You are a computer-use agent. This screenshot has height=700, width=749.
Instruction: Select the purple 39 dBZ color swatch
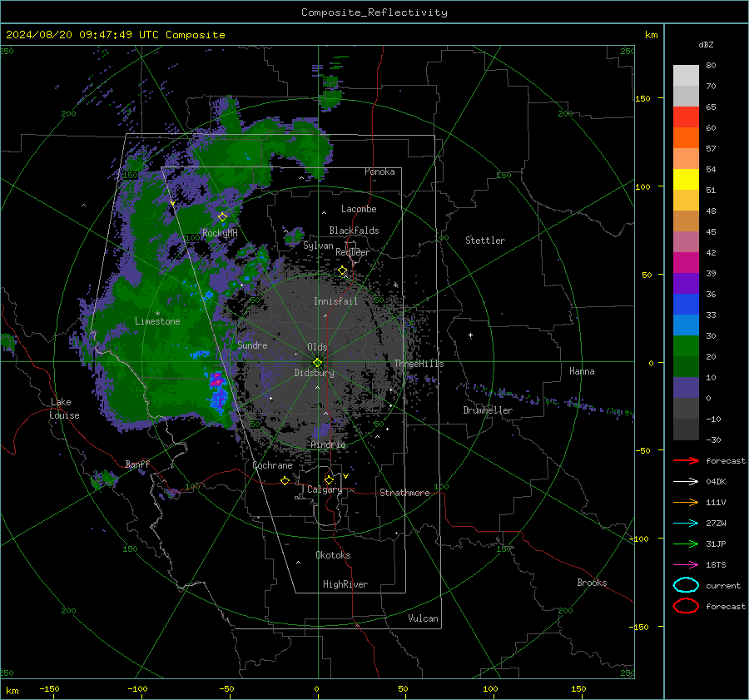point(686,283)
